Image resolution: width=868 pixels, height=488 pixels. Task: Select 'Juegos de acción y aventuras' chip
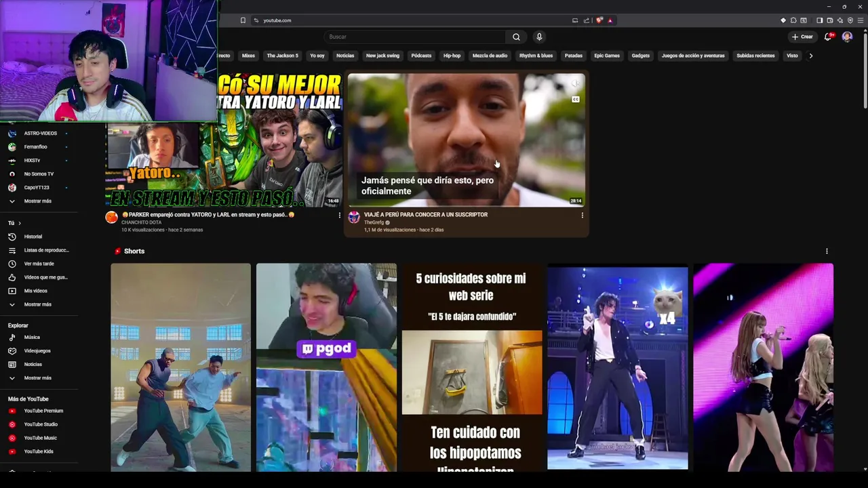693,56
